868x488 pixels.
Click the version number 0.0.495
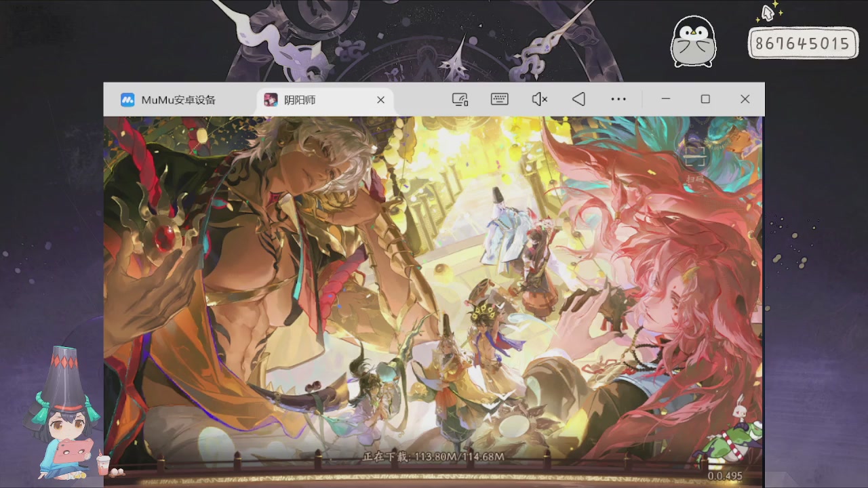point(725,476)
